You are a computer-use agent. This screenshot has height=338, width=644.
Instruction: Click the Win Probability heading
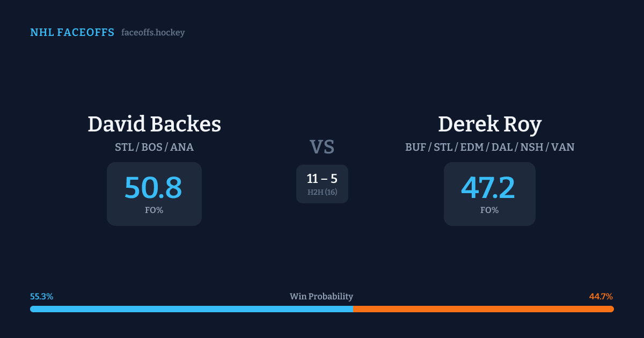pos(321,297)
